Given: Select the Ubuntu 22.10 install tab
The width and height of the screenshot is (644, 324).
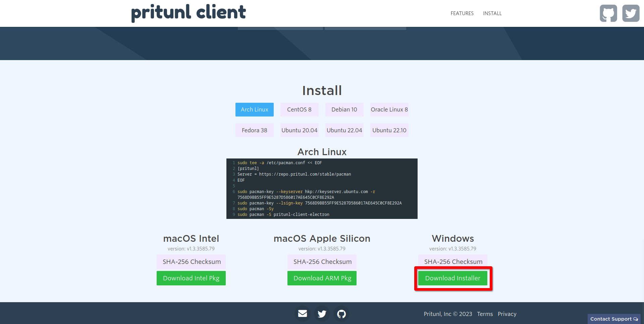Looking at the screenshot, I should (389, 130).
